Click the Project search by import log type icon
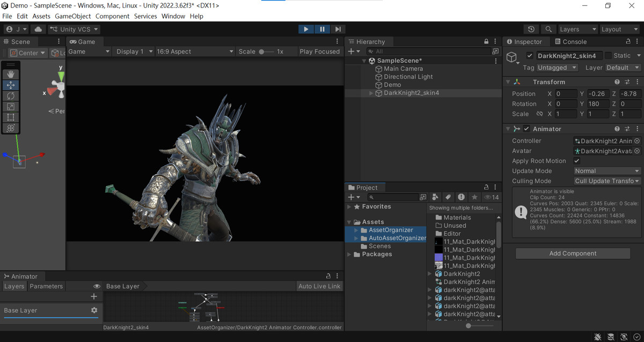The width and height of the screenshot is (644, 342). [461, 197]
